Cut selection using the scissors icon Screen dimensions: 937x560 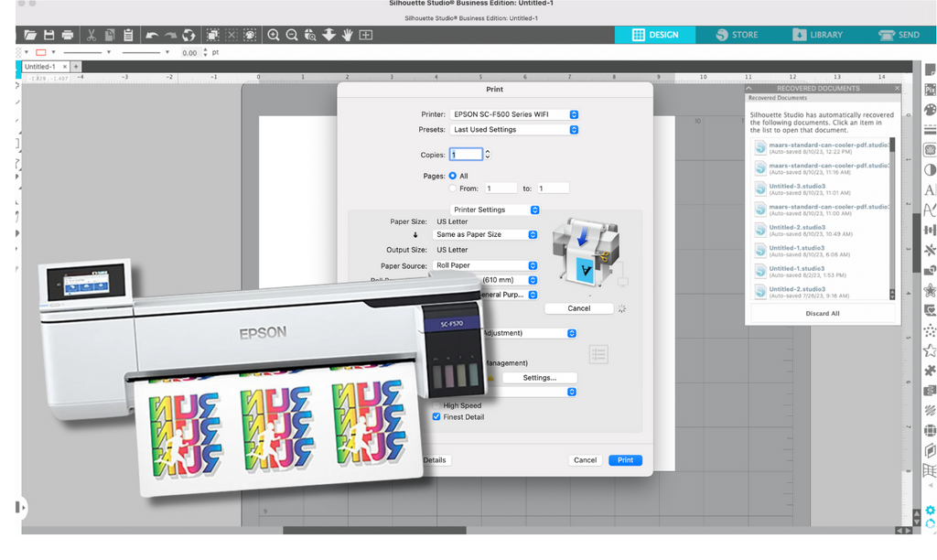click(x=91, y=35)
